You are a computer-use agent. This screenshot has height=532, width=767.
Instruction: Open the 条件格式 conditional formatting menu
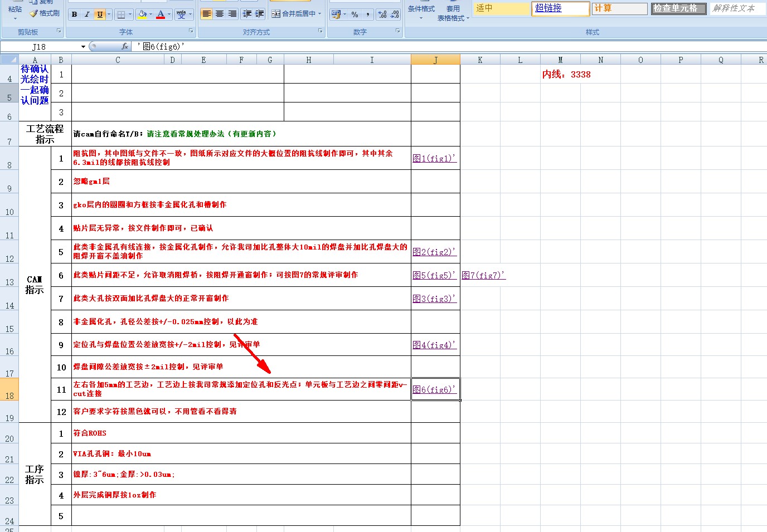point(421,11)
